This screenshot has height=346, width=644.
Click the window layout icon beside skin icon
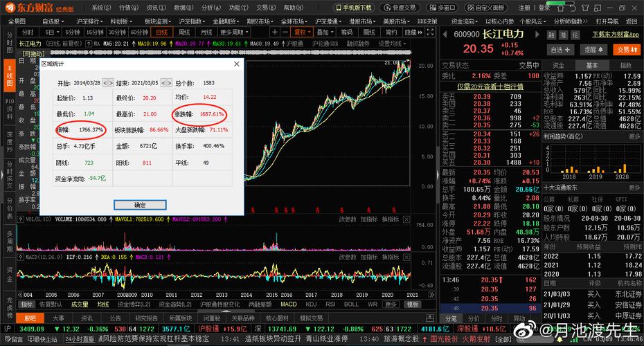click(597, 8)
